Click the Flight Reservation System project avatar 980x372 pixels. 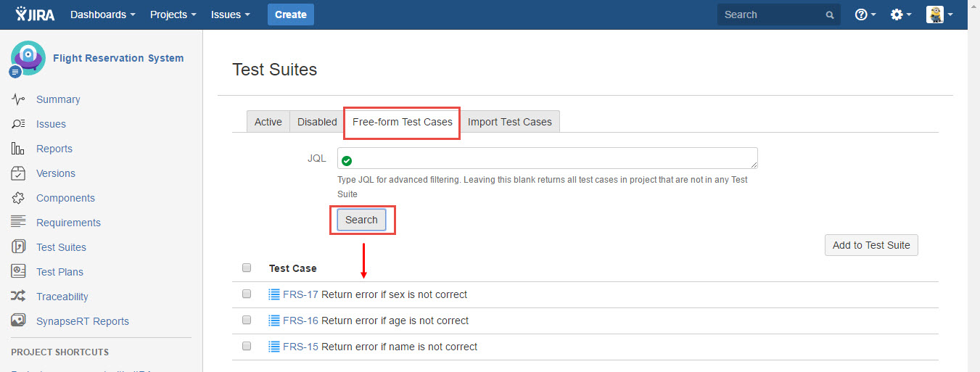pos(28,59)
